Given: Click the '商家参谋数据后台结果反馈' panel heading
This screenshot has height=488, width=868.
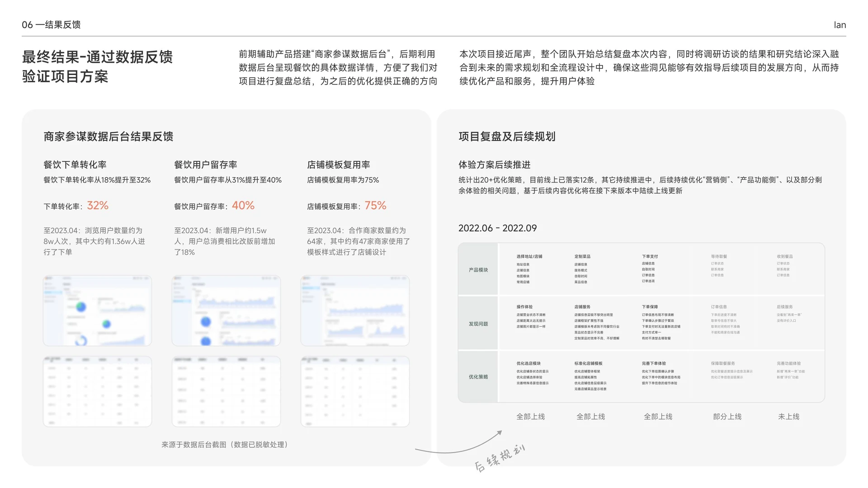Looking at the screenshot, I should 108,136.
